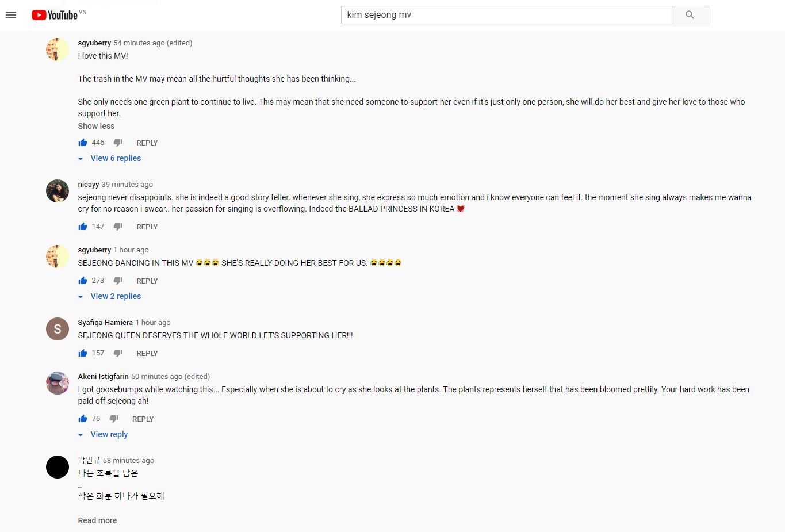The width and height of the screenshot is (785, 532).
Task: Expand View 6 replies
Action: (115, 158)
